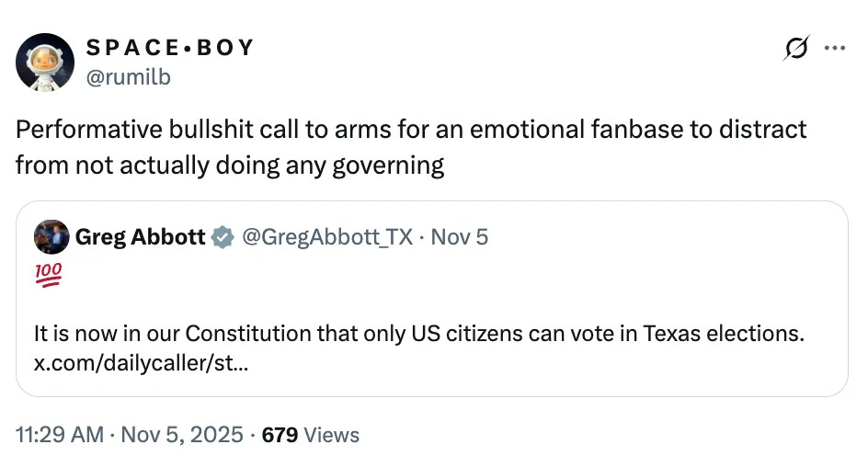Click the red 100 emoji in the quoted post
Viewport: 868px width, 456px height.
pos(47,274)
